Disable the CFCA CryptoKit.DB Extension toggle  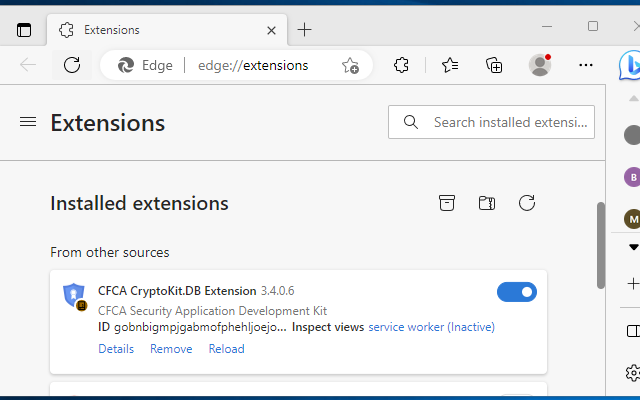click(x=517, y=292)
